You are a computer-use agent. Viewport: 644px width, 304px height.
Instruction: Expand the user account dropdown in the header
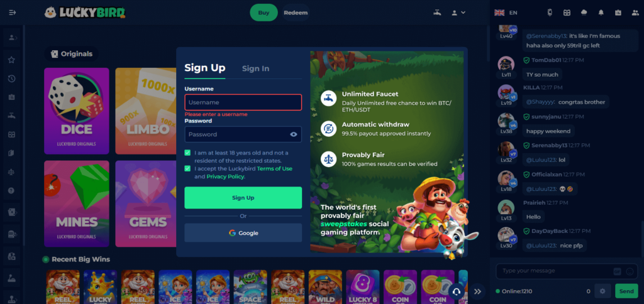pyautogui.click(x=458, y=13)
